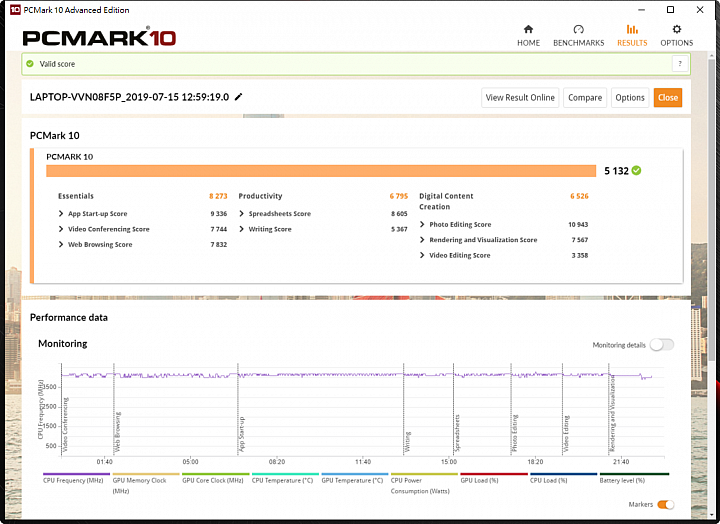Image resolution: width=720 pixels, height=524 pixels.
Task: Toggle CPU Temperature legend swatch
Action: 285,474
